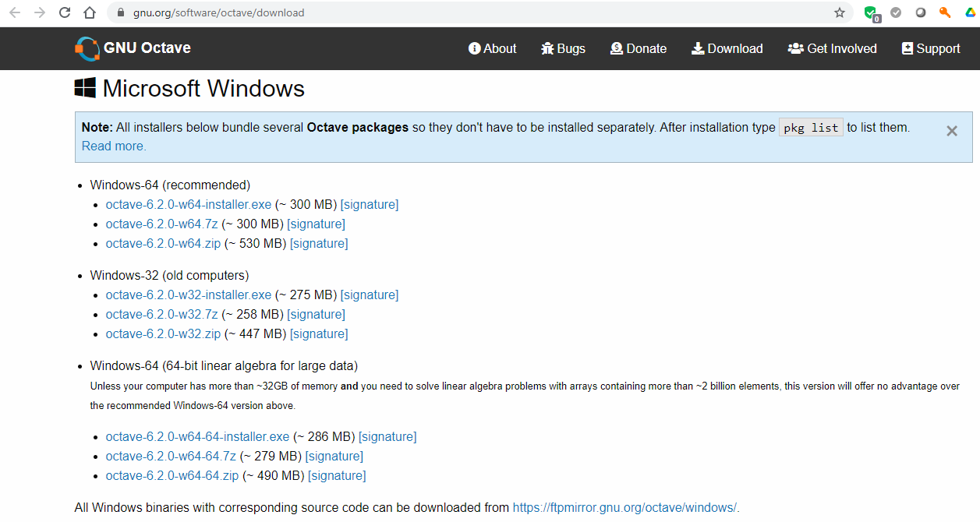Open the gray ring extension icon
980x522 pixels.
click(x=921, y=12)
